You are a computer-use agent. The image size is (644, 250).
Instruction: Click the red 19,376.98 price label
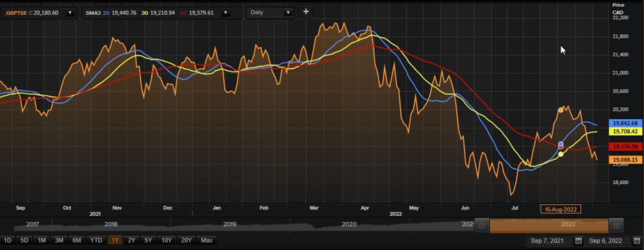tap(625, 147)
